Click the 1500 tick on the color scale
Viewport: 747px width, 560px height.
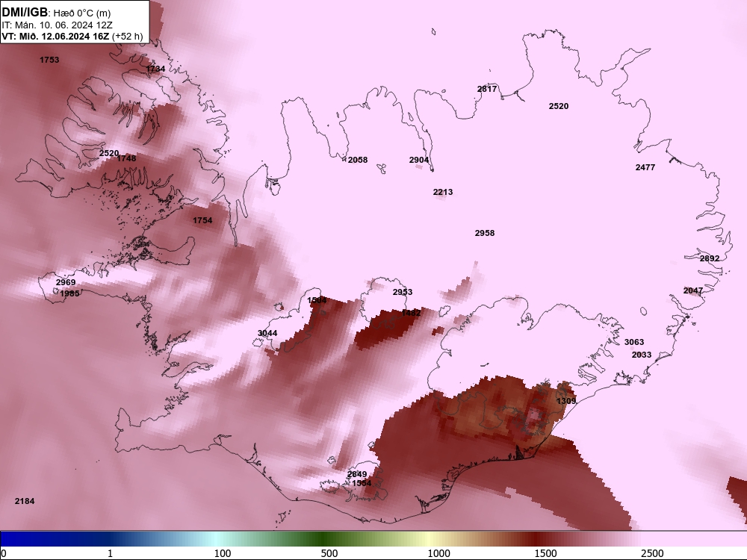[x=545, y=553]
